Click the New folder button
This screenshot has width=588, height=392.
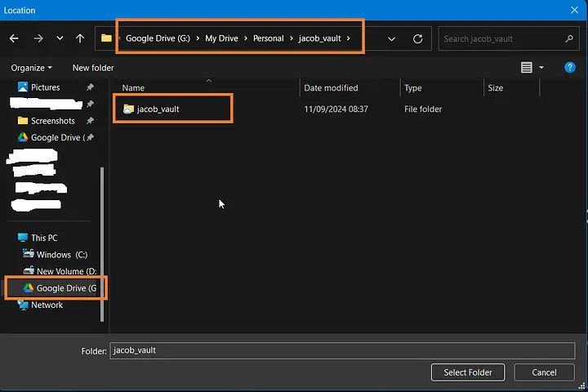[x=93, y=68]
